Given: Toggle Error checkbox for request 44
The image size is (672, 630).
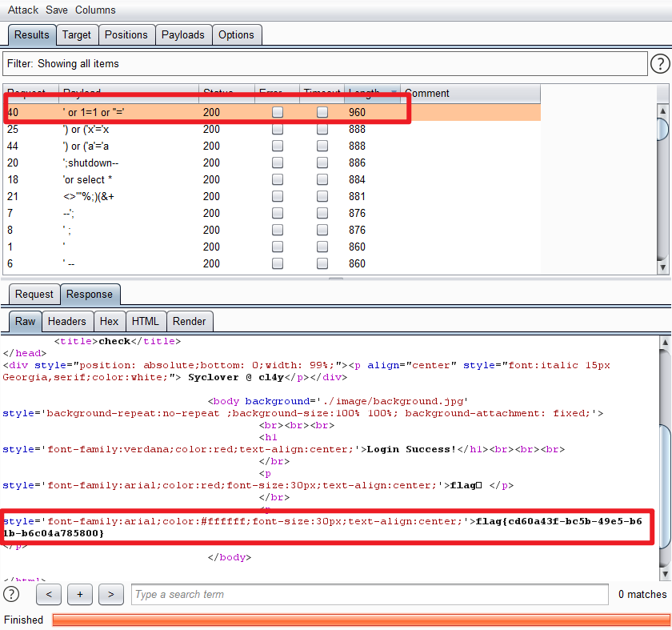Looking at the screenshot, I should pyautogui.click(x=278, y=146).
